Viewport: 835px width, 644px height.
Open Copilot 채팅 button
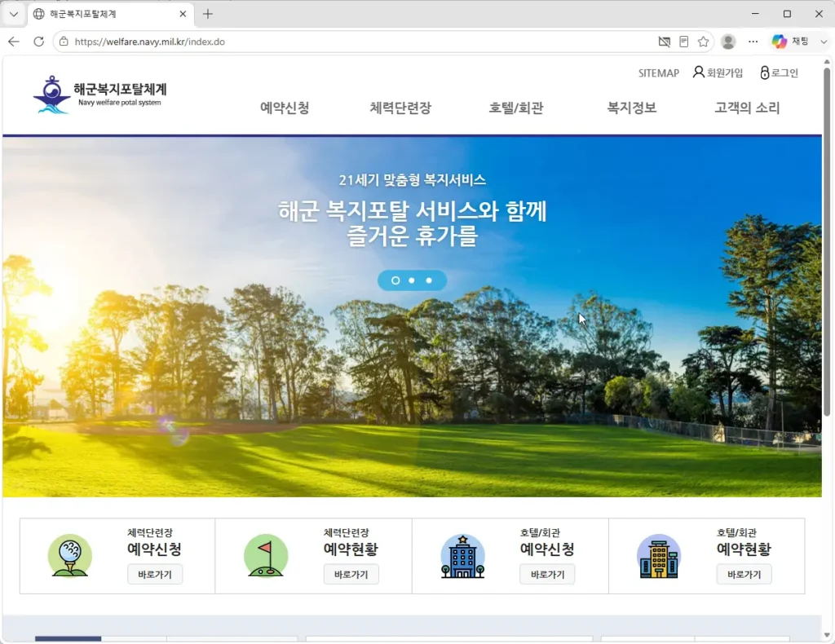(790, 42)
